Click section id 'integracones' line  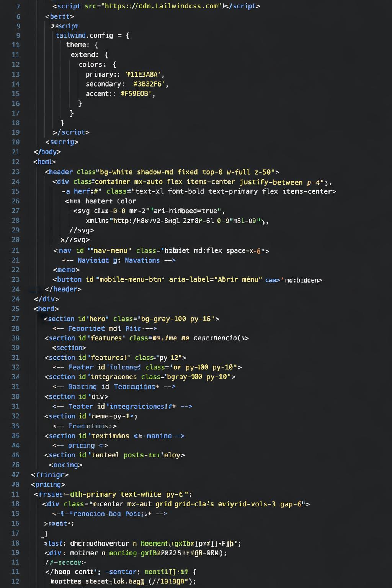pos(140,377)
